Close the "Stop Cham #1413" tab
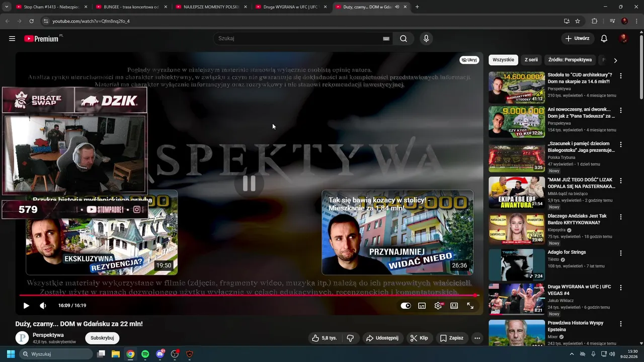 (86, 7)
